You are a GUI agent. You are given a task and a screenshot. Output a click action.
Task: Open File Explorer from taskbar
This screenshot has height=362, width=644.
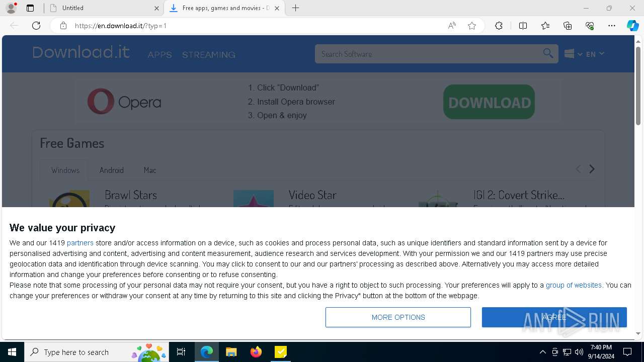tap(231, 352)
